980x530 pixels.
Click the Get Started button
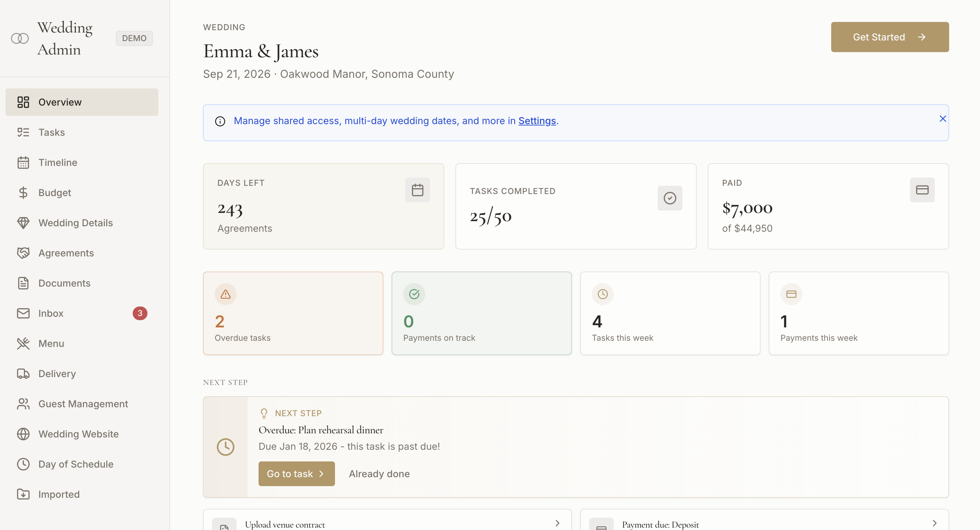pos(890,37)
